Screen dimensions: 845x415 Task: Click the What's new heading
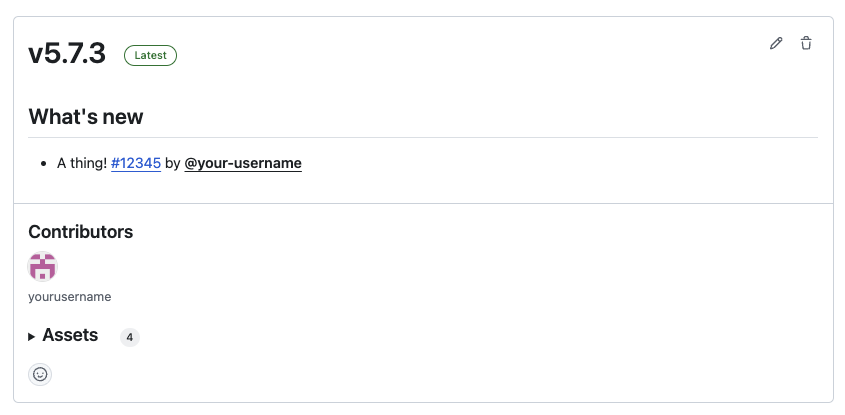[x=86, y=117]
